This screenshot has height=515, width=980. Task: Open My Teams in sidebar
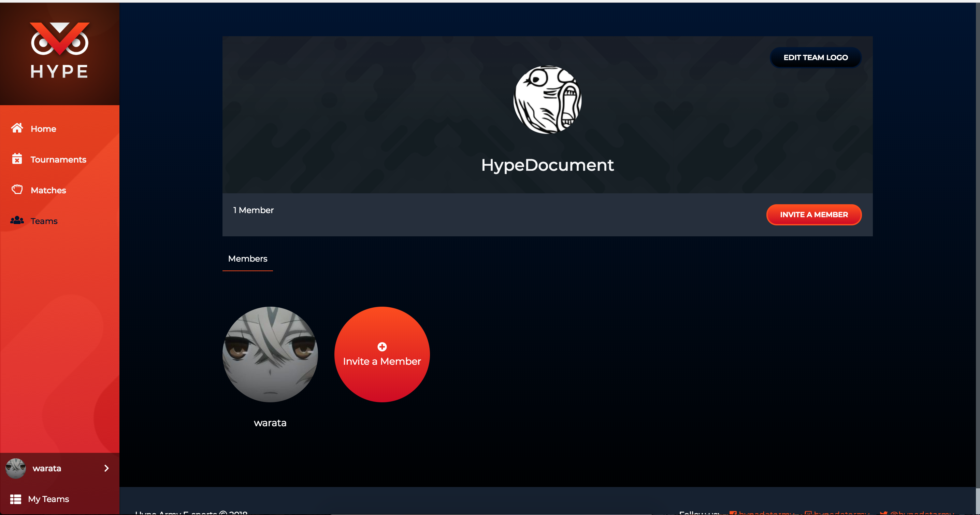(48, 499)
